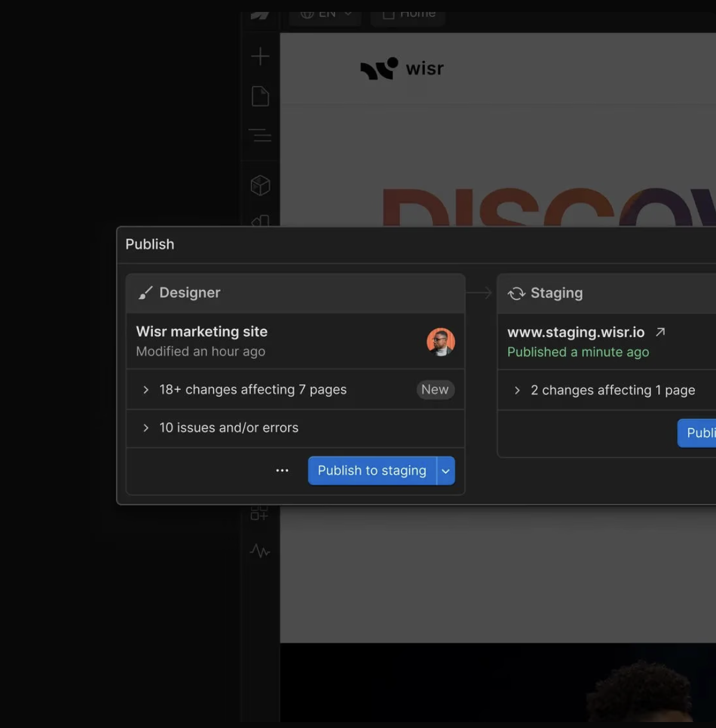Click the Designer brush icon
716x728 pixels.
(x=145, y=293)
